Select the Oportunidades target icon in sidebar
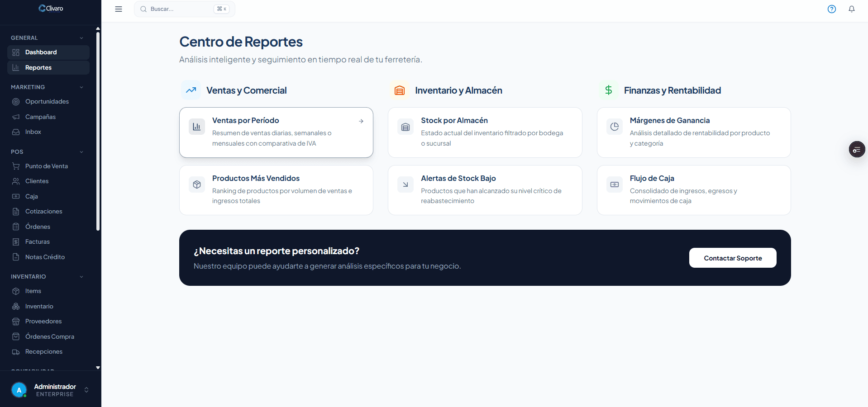Viewport: 868px width, 407px height. tap(16, 101)
